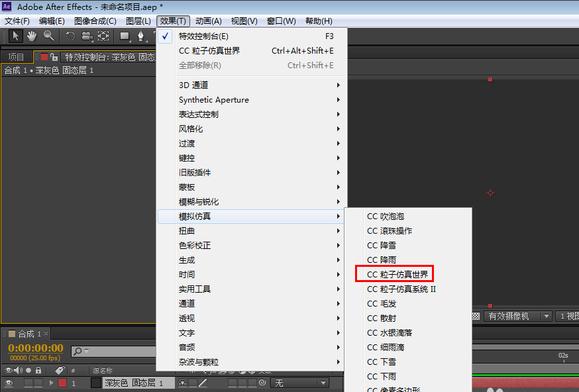The width and height of the screenshot is (579, 392).
Task: Apply the CC 粒子仿真世界 effect
Action: [x=397, y=273]
